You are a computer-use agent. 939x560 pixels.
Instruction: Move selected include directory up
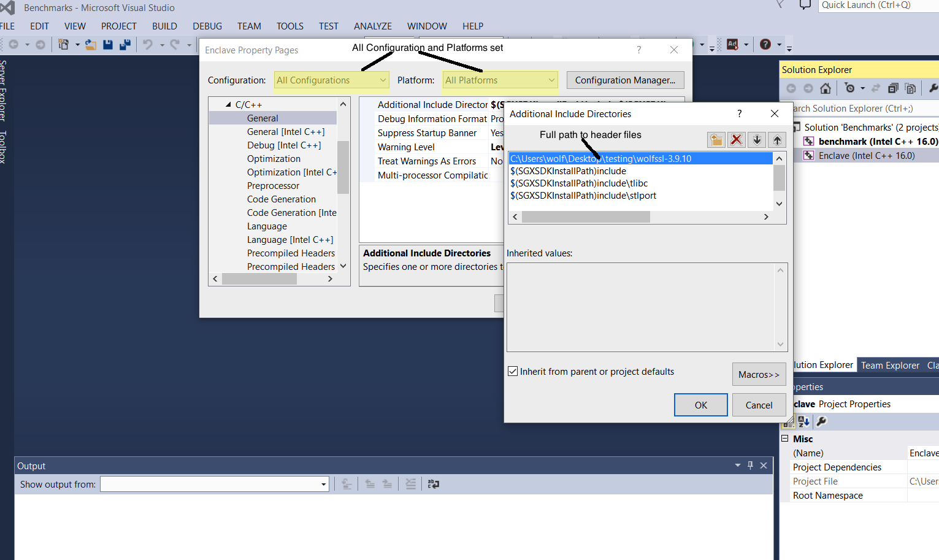point(777,140)
